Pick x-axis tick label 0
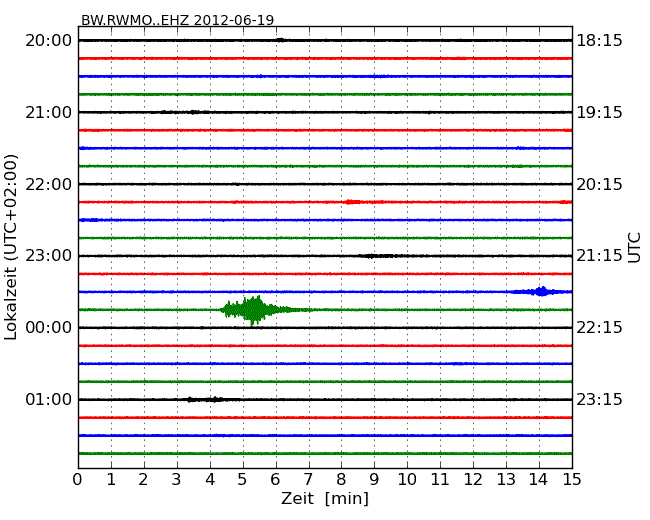The height and width of the screenshot is (520, 650). pos(78,479)
